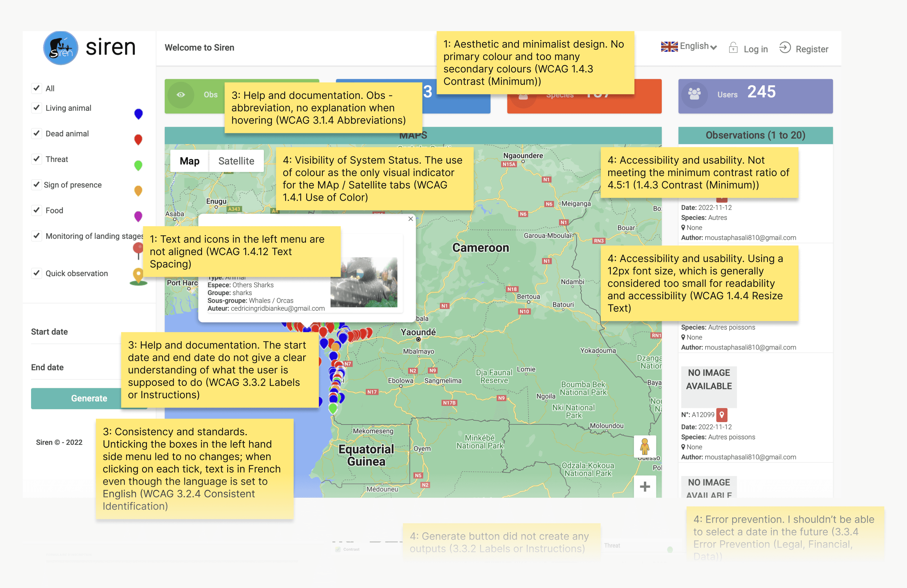Click the arrow icon beside Register
The height and width of the screenshot is (588, 907).
[785, 48]
